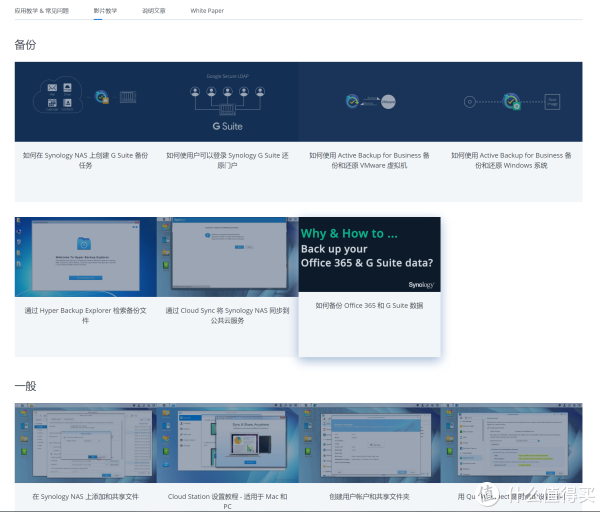Open the G Suite backup task video thumbnail with cloud diagram
The image size is (600, 512).
(x=86, y=102)
